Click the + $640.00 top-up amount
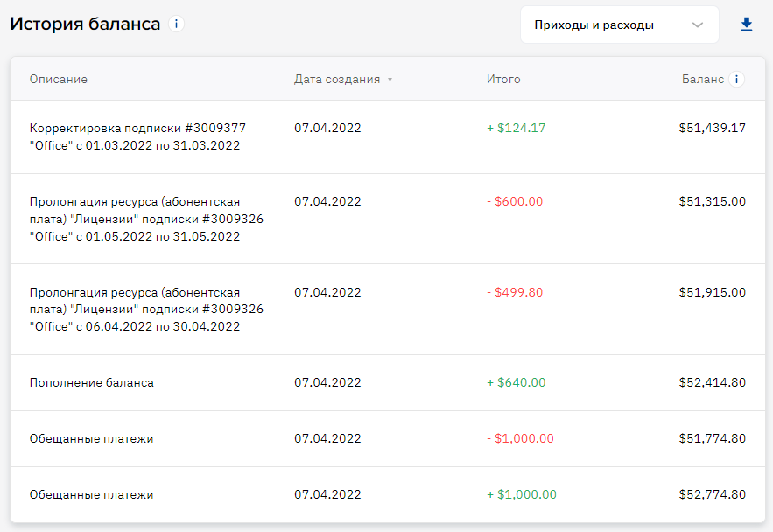This screenshot has height=532, width=773. [x=517, y=382]
